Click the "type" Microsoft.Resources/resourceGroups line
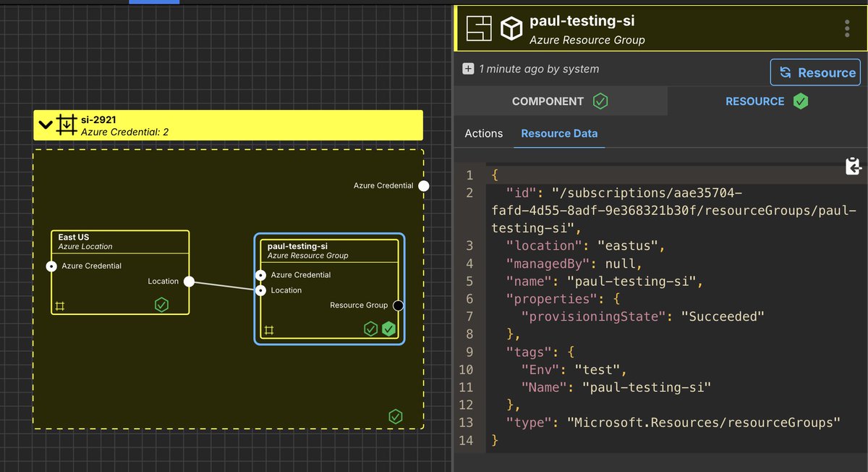 pyautogui.click(x=673, y=422)
